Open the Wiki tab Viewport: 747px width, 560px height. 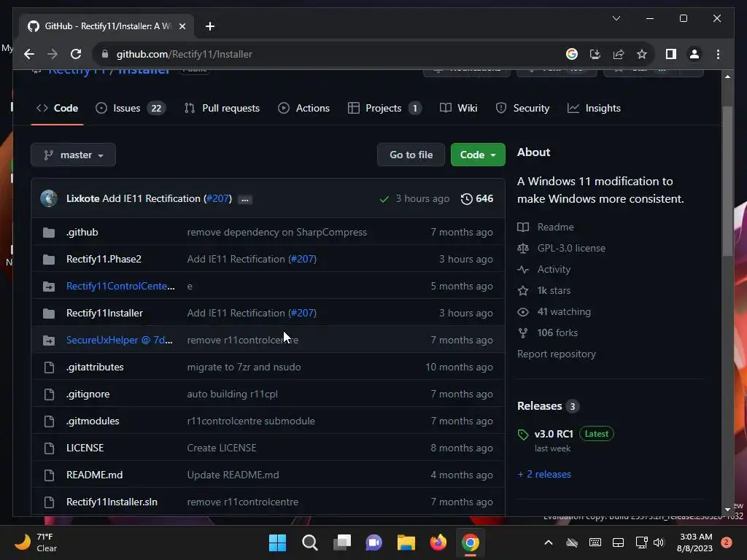tap(458, 108)
